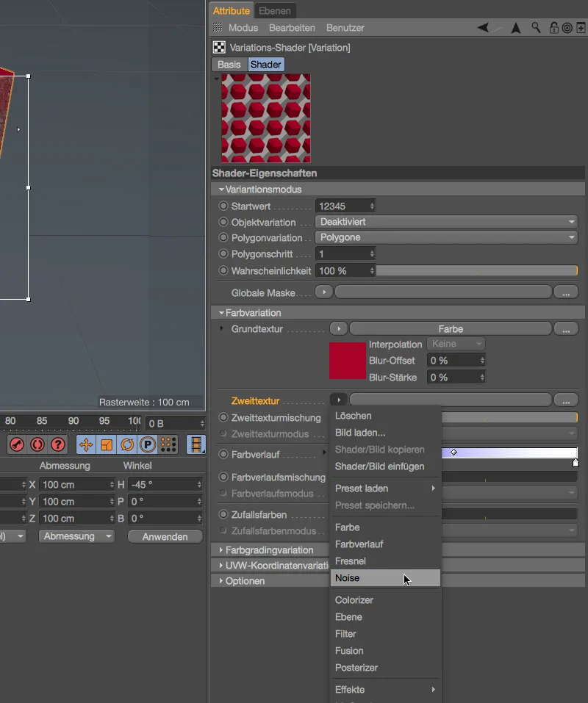
Task: Click the back arrow in Attribute manager
Action: (x=484, y=28)
